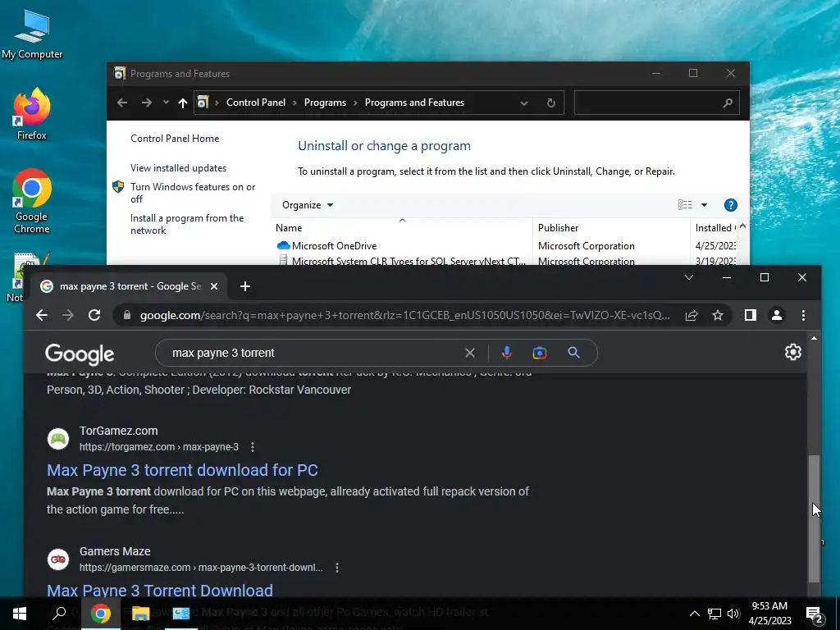840x630 pixels.
Task: Open Install a program from the network
Action: tap(187, 224)
